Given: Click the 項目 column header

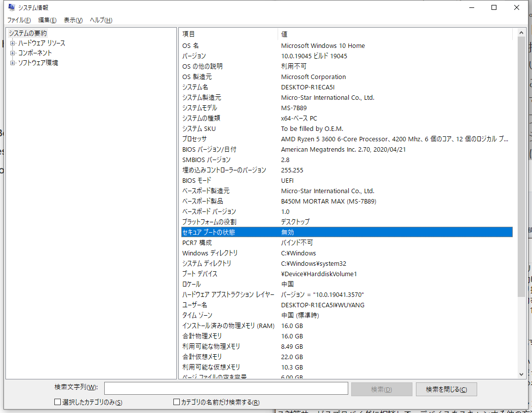Looking at the screenshot, I should pyautogui.click(x=228, y=34).
